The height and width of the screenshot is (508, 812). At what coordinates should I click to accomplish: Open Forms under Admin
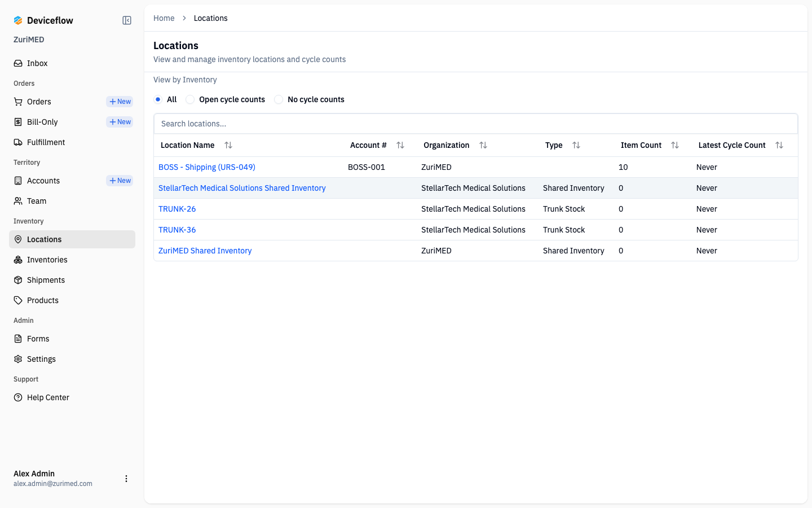tap(72, 339)
